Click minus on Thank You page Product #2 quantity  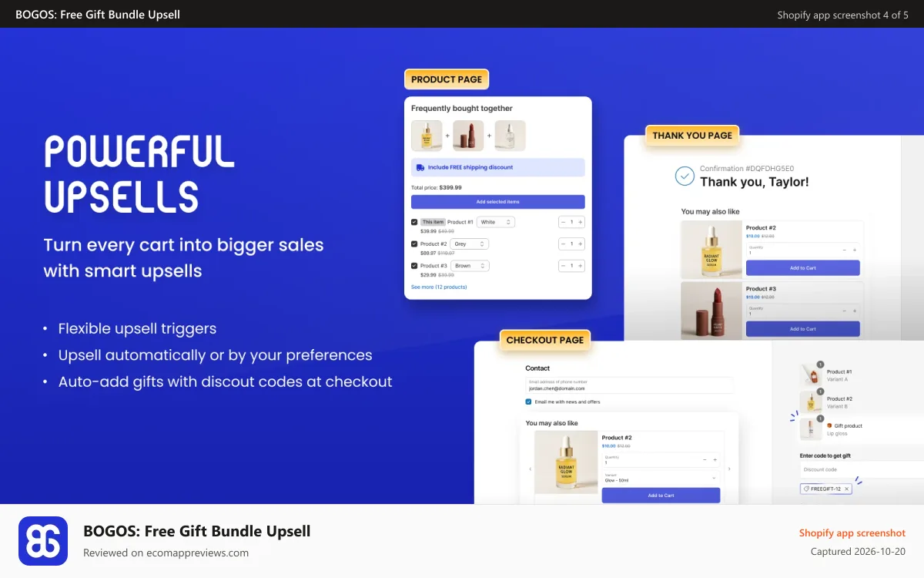[844, 250]
